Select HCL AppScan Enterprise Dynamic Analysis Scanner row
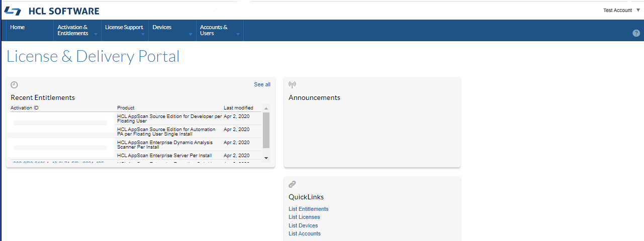This screenshot has width=644, height=241. pos(136,145)
